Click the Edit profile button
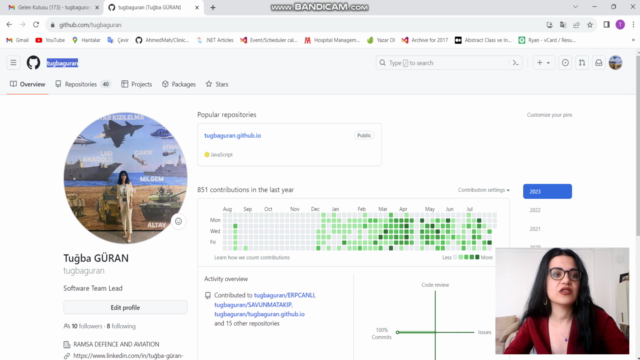The height and width of the screenshot is (360, 640). pyautogui.click(x=125, y=307)
